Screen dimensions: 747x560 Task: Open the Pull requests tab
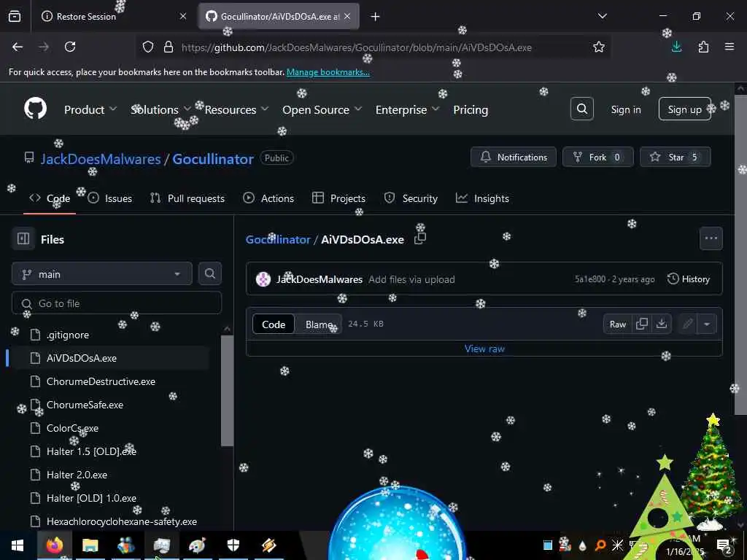click(x=187, y=198)
